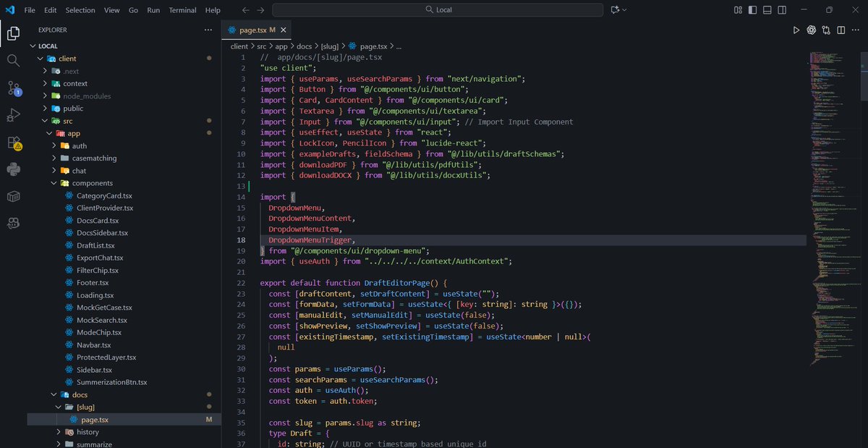The width and height of the screenshot is (868, 448).
Task: Open Explorer views and more actions ellipsis
Action: pos(208,30)
